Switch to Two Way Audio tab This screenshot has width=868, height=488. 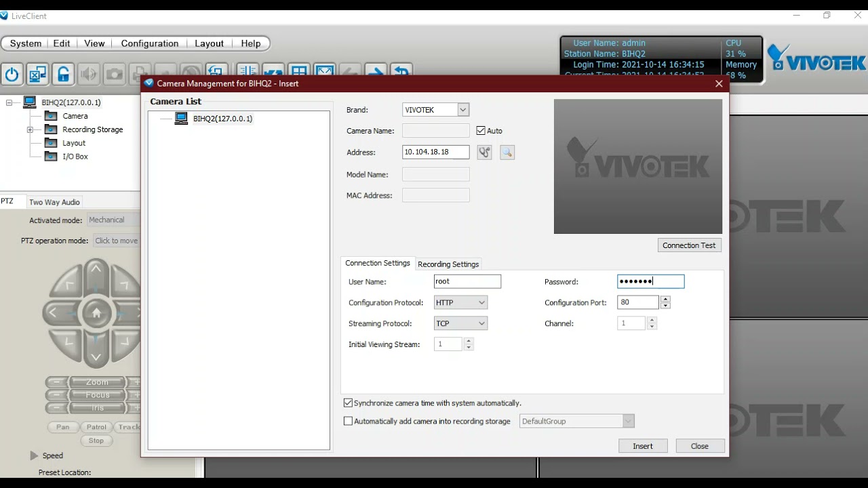[54, 202]
